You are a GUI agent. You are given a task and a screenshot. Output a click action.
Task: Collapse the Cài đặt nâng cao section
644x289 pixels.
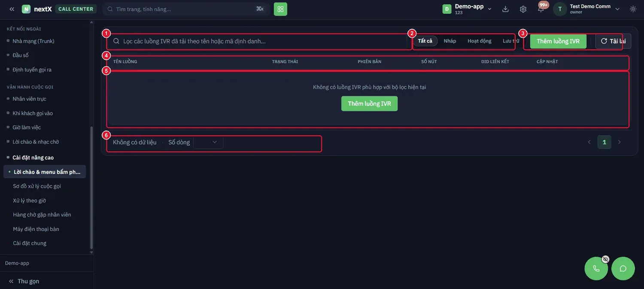click(x=33, y=158)
